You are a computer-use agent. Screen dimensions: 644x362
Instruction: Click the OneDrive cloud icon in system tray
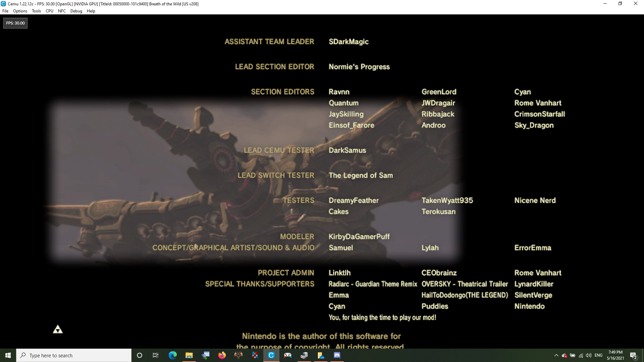pos(564,355)
